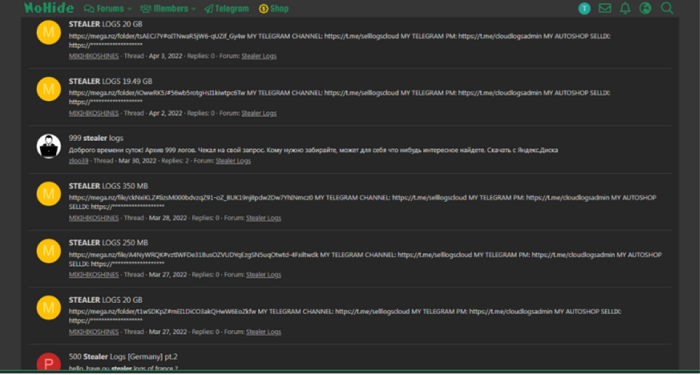The image size is (700, 375).
Task: Open the bell alerts icon
Action: point(625,8)
